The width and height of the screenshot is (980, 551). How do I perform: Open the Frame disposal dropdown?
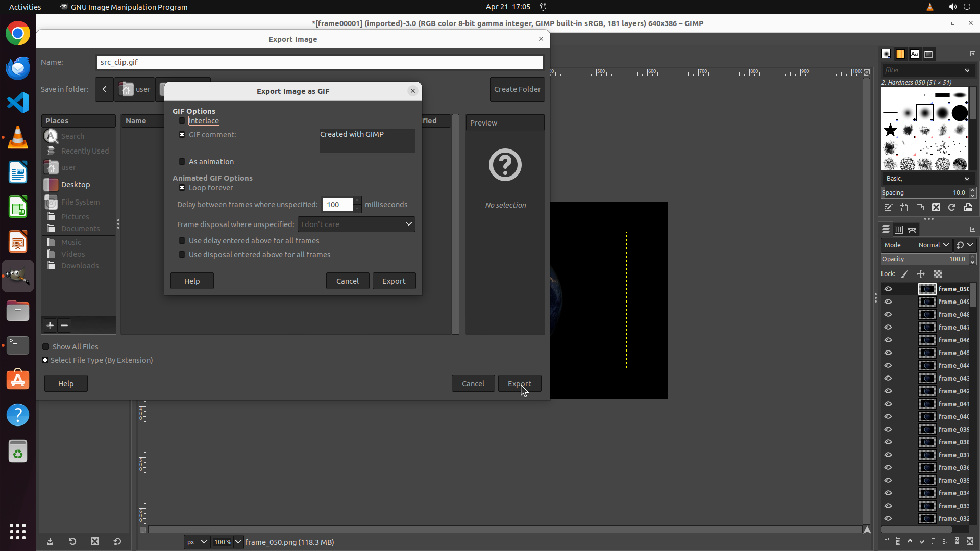point(356,224)
